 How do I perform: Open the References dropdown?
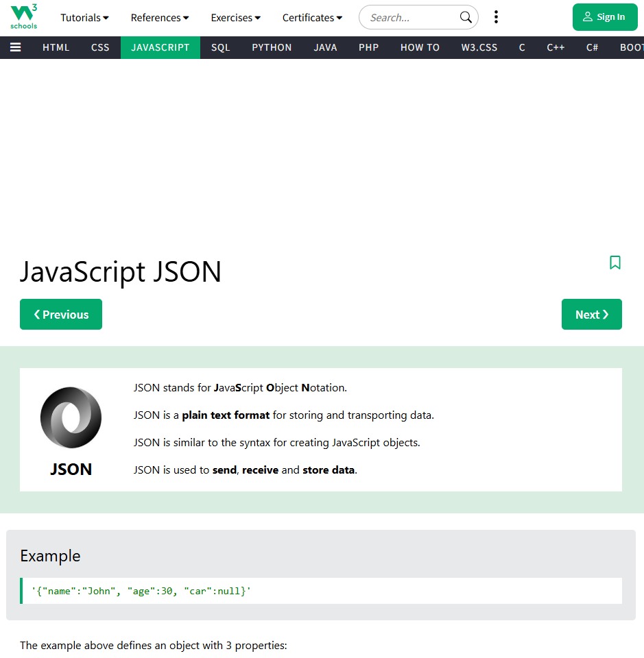pyautogui.click(x=159, y=17)
